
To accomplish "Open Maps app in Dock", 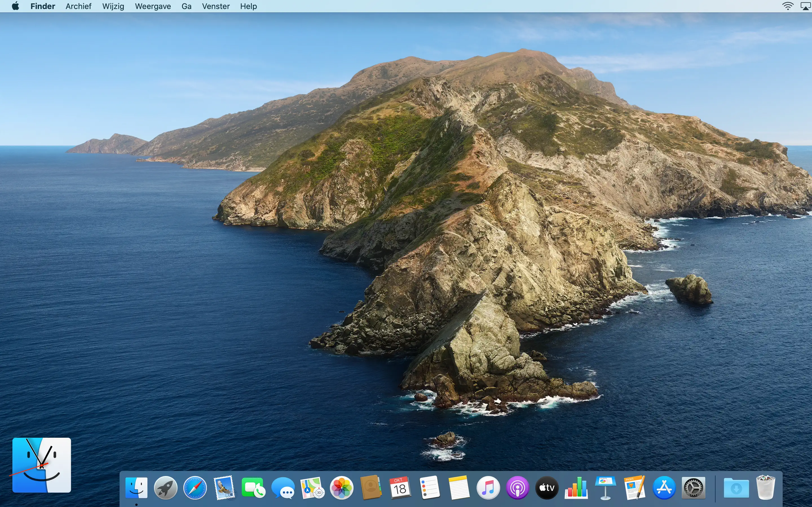I will point(312,488).
